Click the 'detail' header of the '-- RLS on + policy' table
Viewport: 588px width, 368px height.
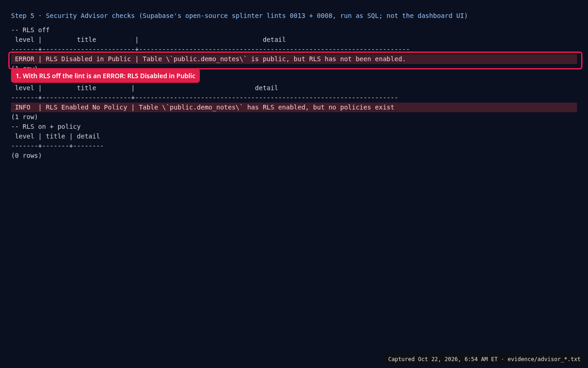[88, 136]
